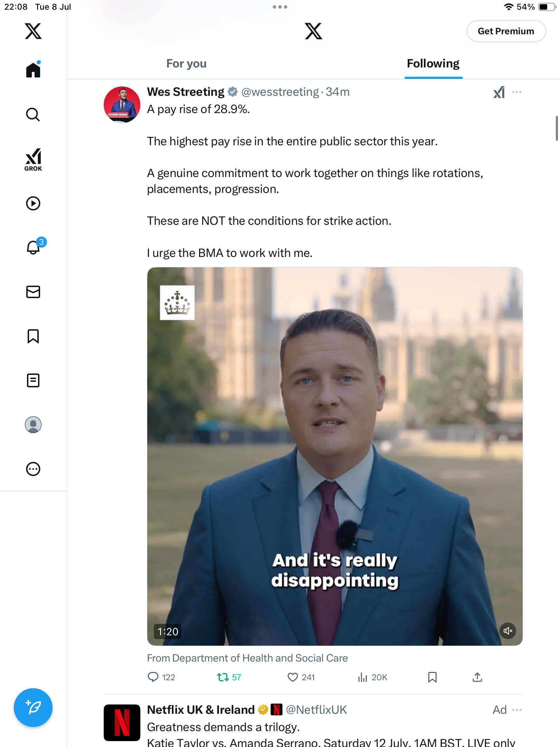Play the Wes Streeting video thumbnail
The image size is (560, 747).
point(335,456)
